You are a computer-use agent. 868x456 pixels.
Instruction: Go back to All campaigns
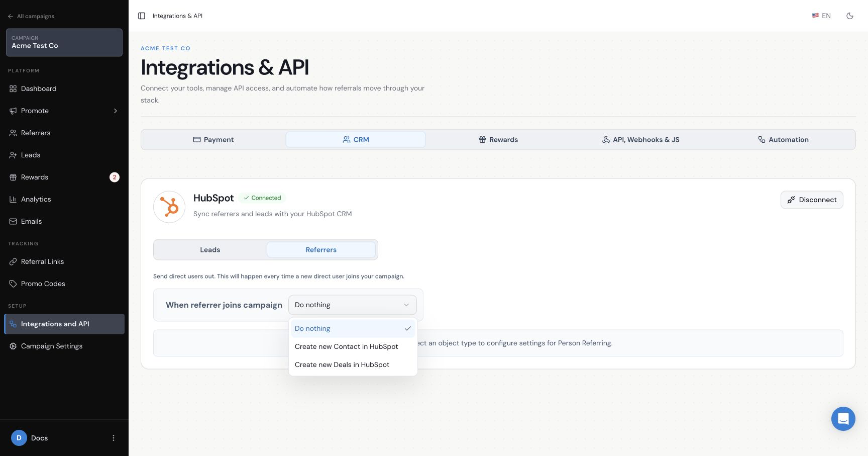(31, 16)
